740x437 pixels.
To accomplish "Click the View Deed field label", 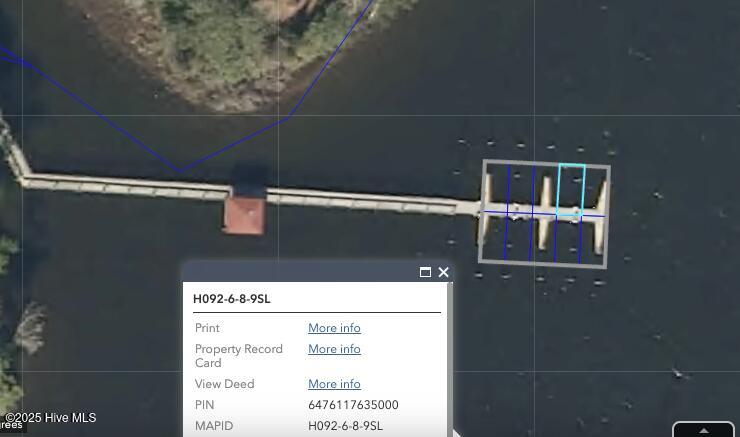I will point(224,384).
